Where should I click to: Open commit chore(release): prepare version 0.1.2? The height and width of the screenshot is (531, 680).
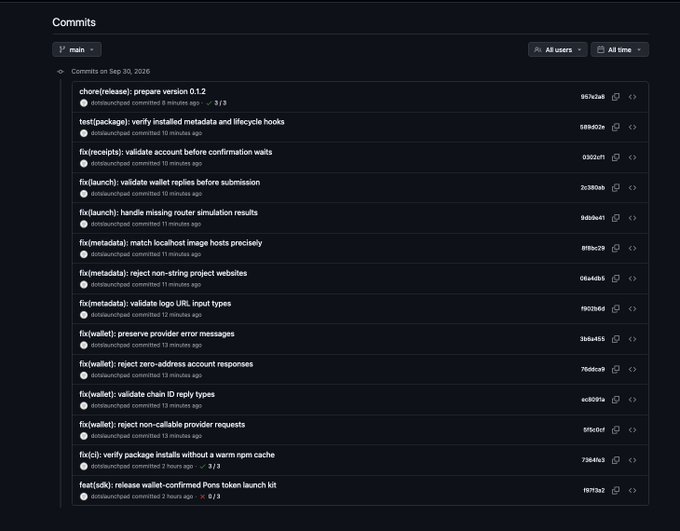point(142,92)
